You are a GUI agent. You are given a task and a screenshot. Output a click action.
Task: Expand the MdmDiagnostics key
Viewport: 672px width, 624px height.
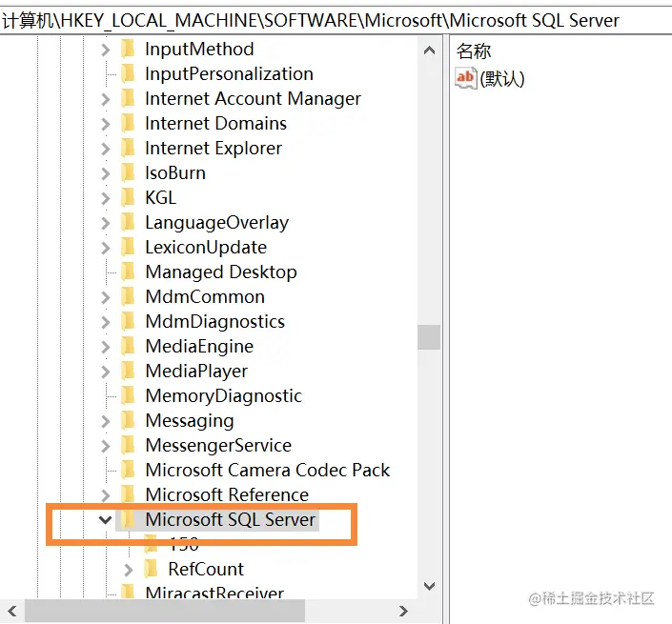tap(106, 322)
